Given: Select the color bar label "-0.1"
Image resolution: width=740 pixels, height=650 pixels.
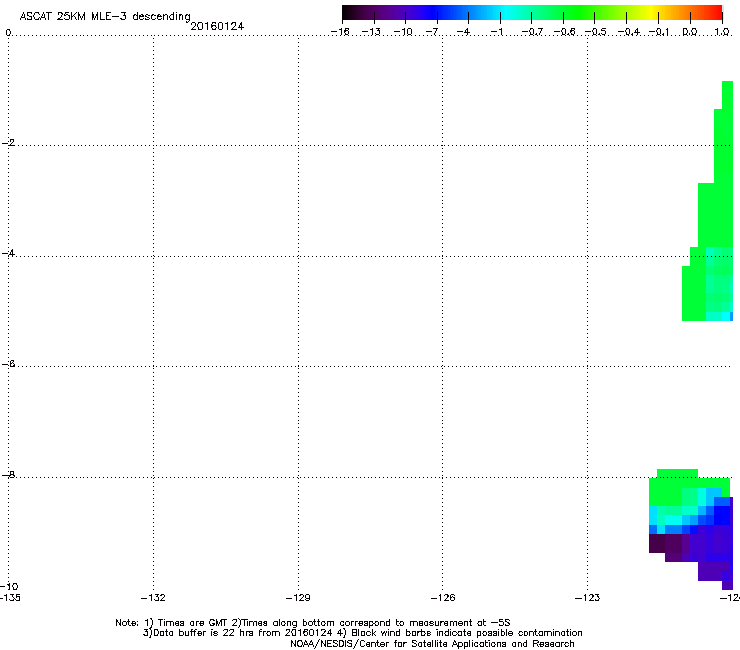Looking at the screenshot, I should (x=659, y=32).
